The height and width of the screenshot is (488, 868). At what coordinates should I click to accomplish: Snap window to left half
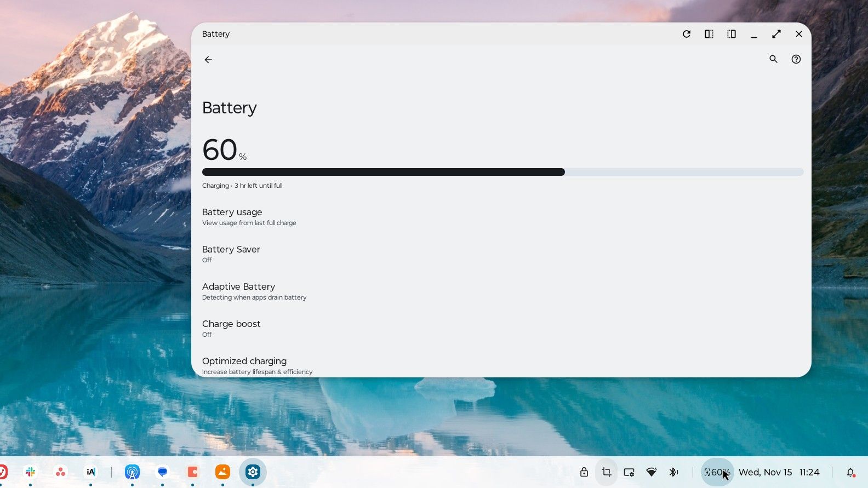coord(709,34)
